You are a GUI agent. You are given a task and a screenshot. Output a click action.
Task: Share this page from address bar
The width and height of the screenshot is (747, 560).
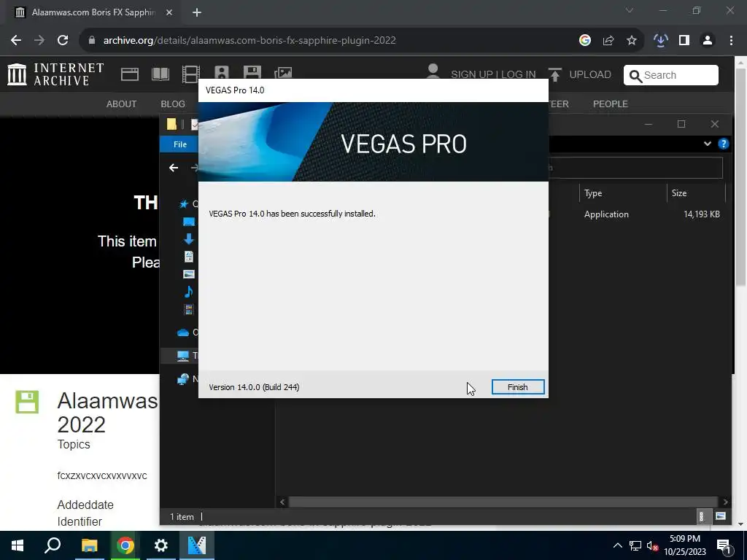point(608,41)
